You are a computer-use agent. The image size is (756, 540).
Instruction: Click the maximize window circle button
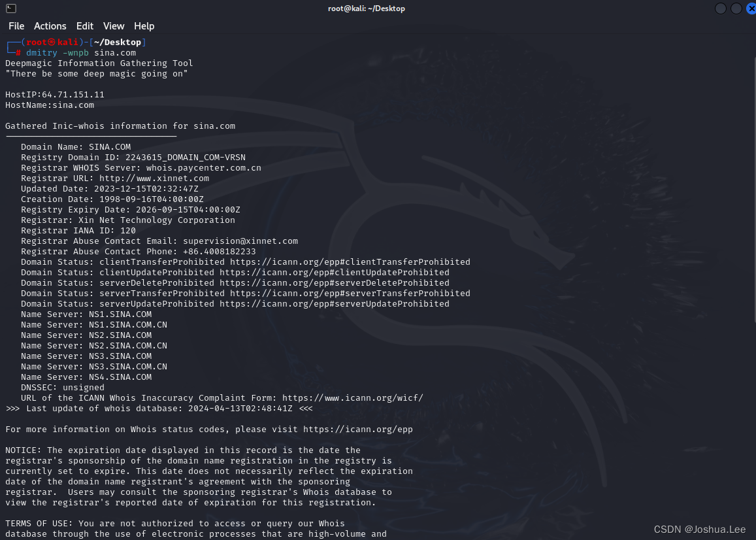(x=736, y=8)
